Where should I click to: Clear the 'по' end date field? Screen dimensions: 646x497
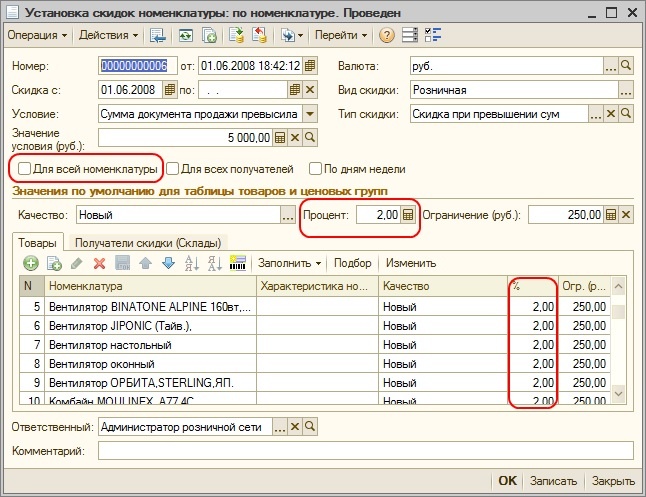pos(310,89)
